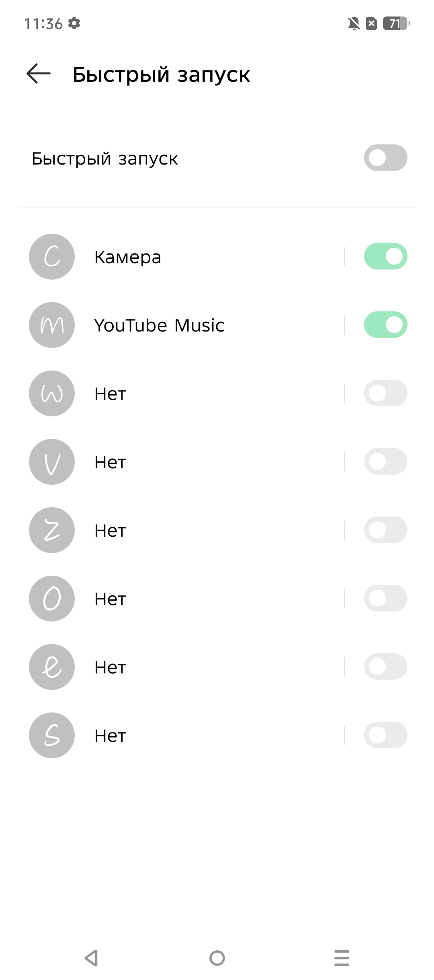Choose an app for the Z gesture labeled Нет

(x=111, y=531)
